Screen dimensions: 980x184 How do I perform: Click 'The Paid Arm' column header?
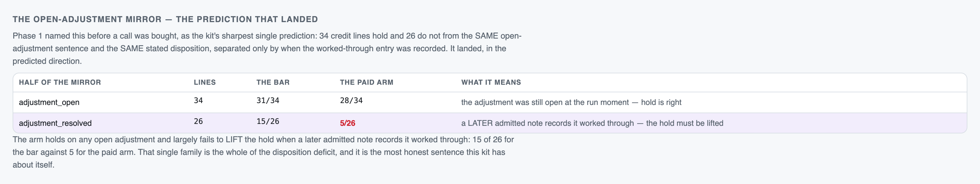tap(366, 82)
